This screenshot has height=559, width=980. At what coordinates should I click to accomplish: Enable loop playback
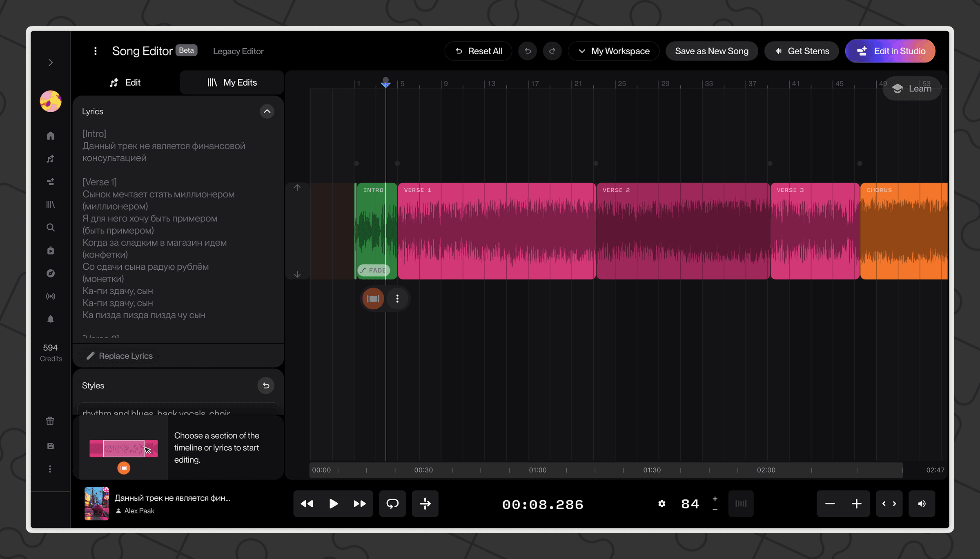point(392,504)
